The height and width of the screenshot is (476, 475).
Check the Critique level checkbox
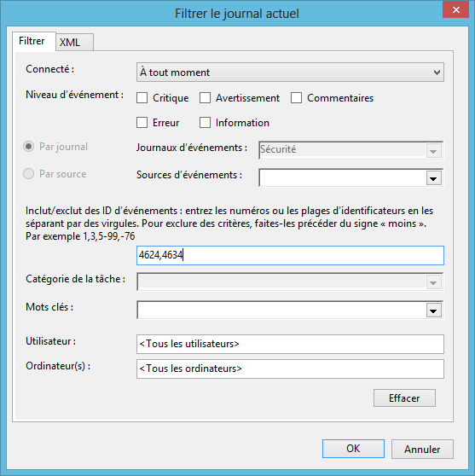[x=142, y=98]
